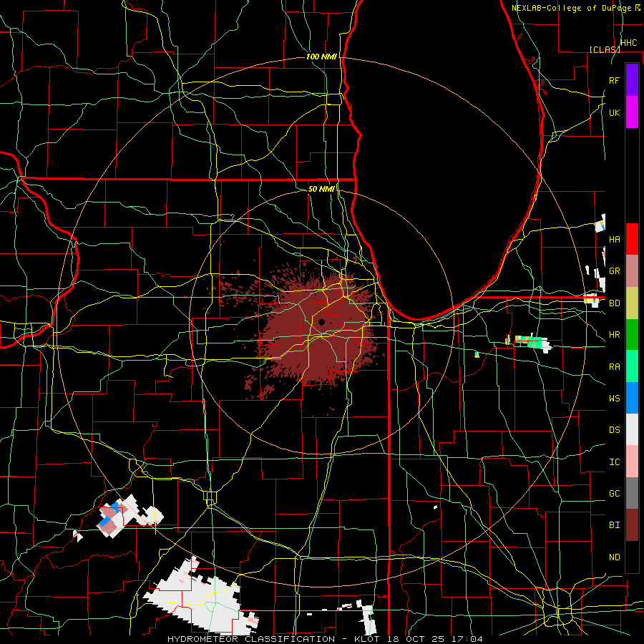
Task: Click the HR legend label text
Action: click(615, 335)
